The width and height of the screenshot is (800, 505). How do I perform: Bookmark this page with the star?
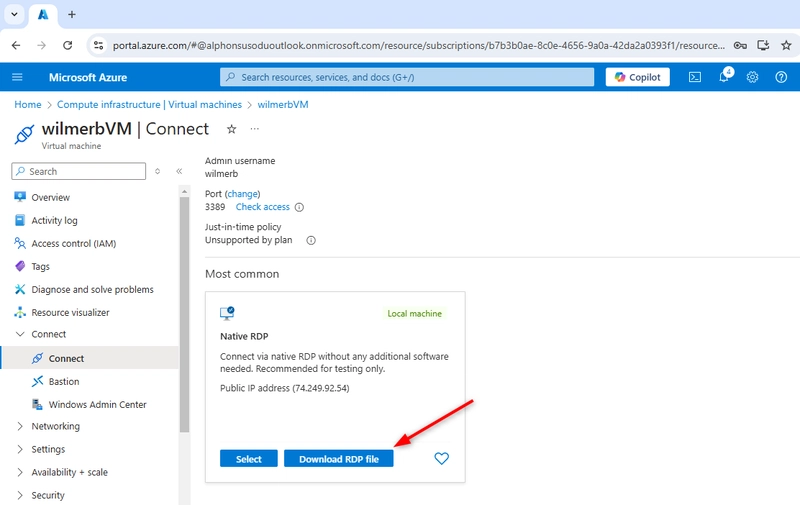tap(786, 45)
